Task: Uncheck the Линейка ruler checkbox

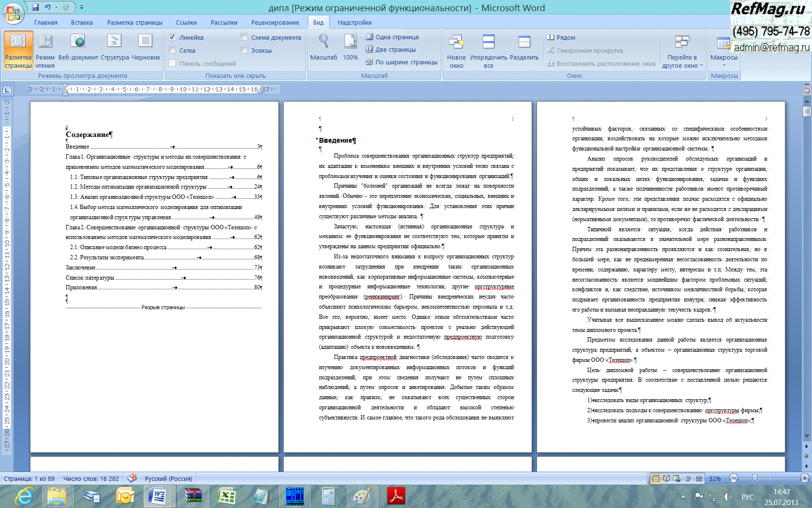Action: pyautogui.click(x=173, y=37)
